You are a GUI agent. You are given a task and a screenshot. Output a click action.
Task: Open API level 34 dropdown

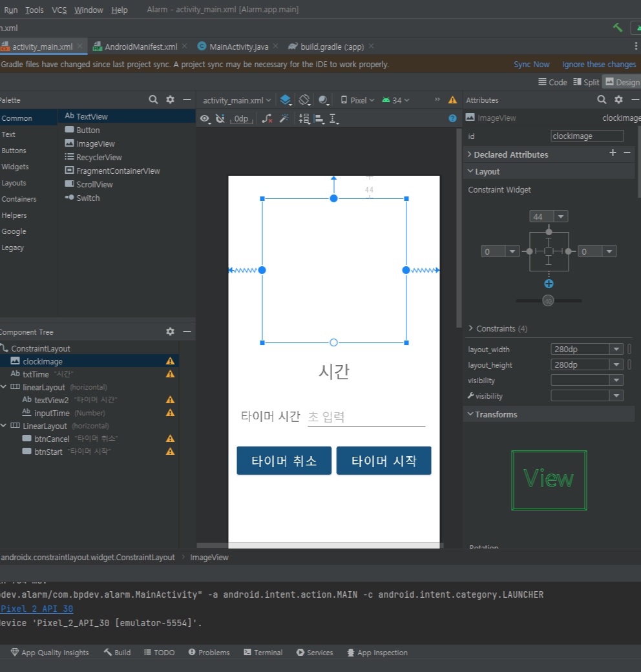(395, 100)
